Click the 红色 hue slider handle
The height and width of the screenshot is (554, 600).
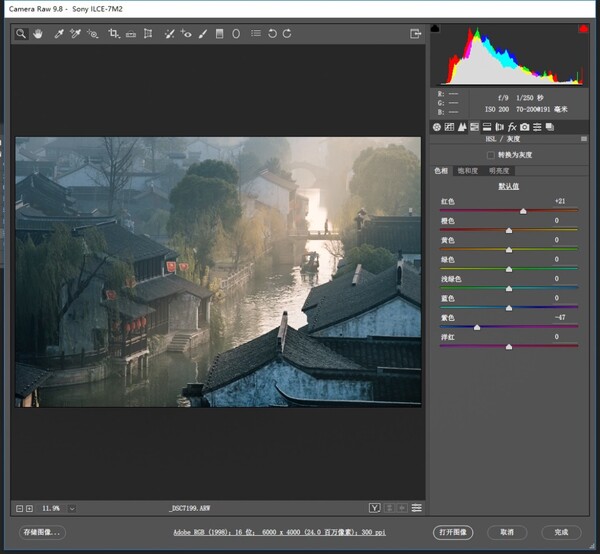(x=523, y=211)
